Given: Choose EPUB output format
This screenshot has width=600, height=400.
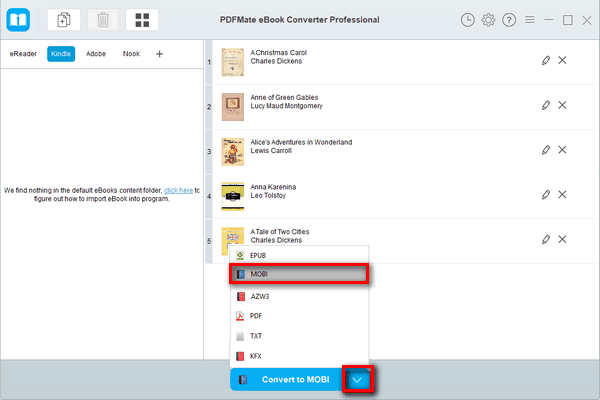Looking at the screenshot, I should [299, 255].
